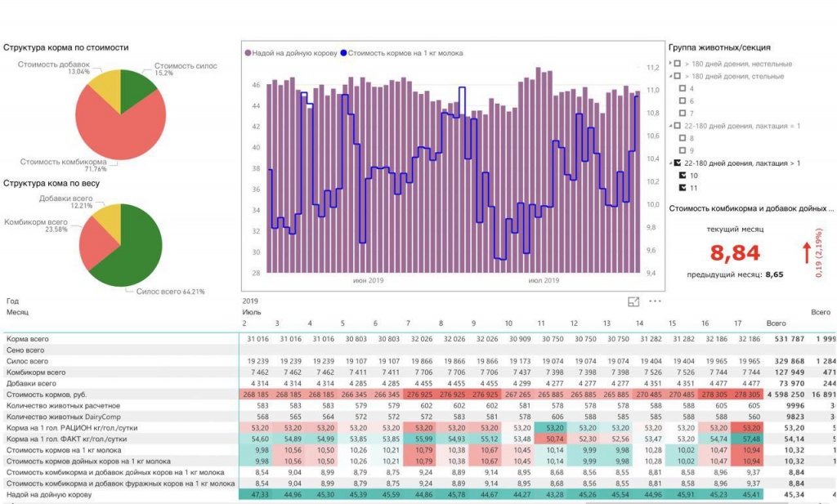837x504 pixels.
Task: Expand the '> 180 дней доения, нестельные' group
Action: coord(671,64)
